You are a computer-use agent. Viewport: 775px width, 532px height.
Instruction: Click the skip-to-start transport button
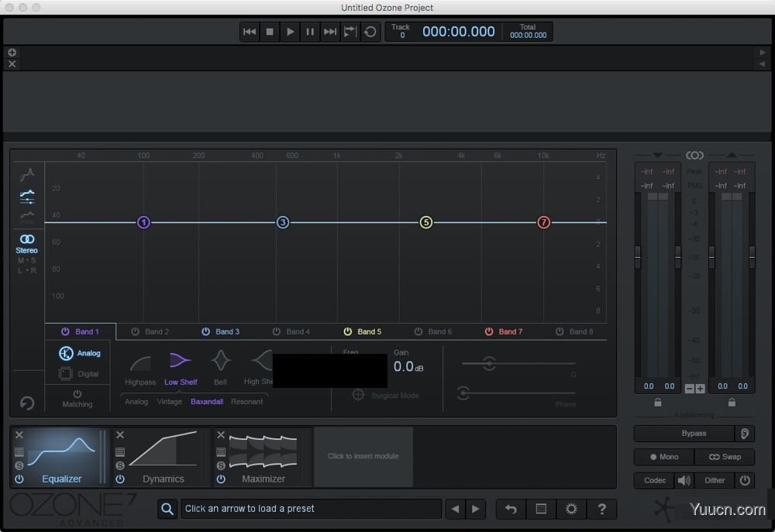click(250, 32)
